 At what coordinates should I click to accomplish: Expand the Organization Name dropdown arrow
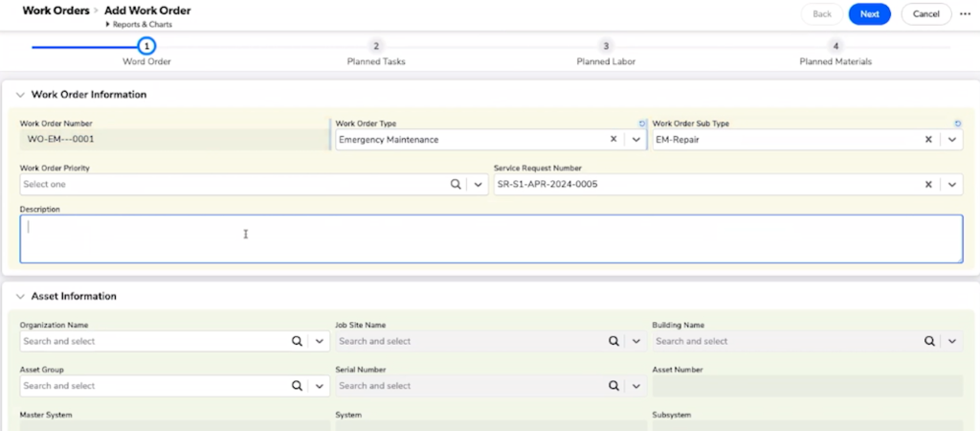320,341
